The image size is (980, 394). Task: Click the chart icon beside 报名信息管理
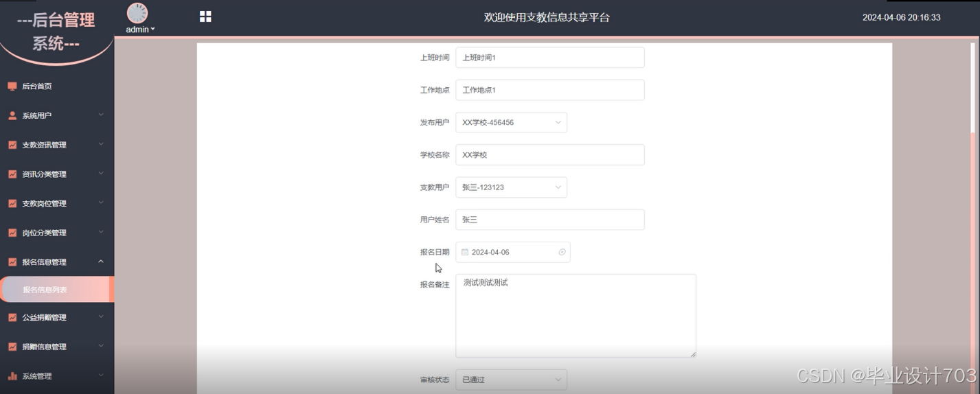click(x=12, y=262)
